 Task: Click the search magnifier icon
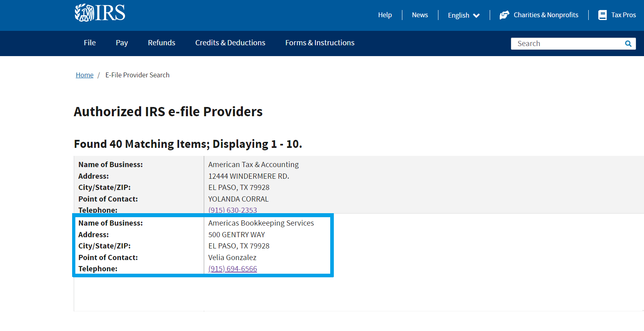[x=628, y=44]
